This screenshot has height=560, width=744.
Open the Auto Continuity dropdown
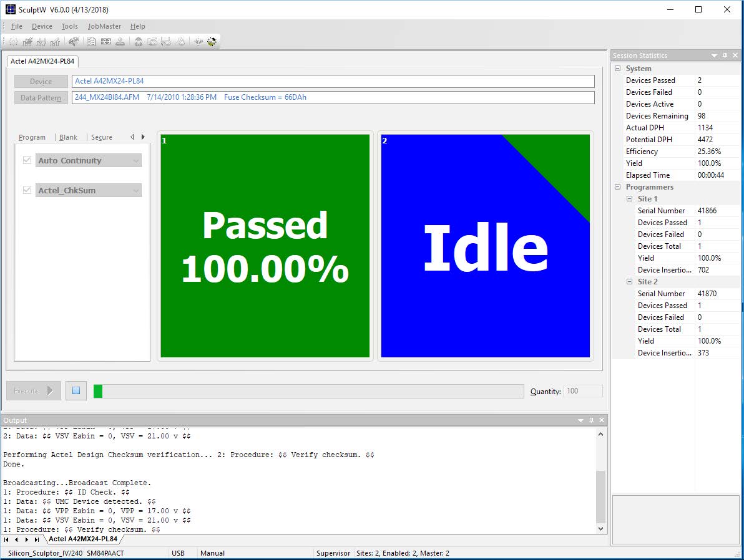pos(136,161)
